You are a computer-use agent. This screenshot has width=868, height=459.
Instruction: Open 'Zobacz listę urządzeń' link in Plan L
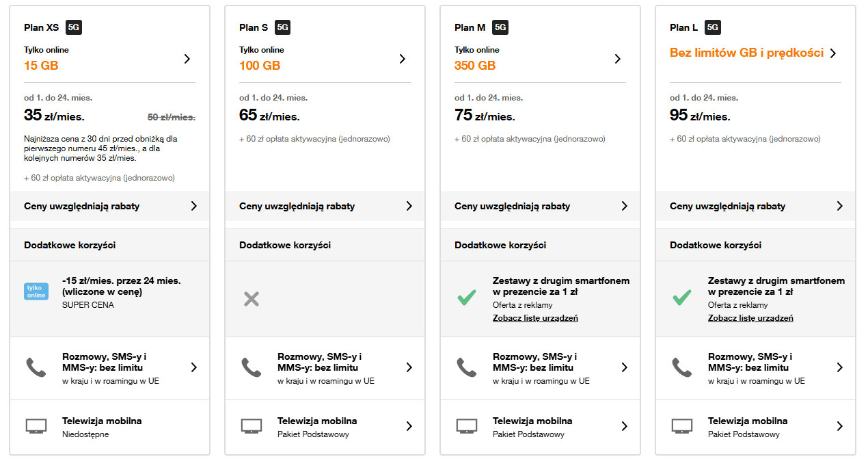[750, 318]
